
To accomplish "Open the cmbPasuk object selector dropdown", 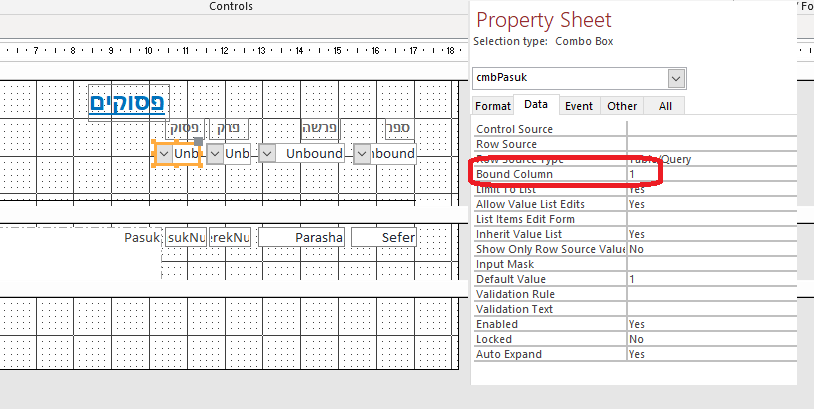I will pos(675,78).
